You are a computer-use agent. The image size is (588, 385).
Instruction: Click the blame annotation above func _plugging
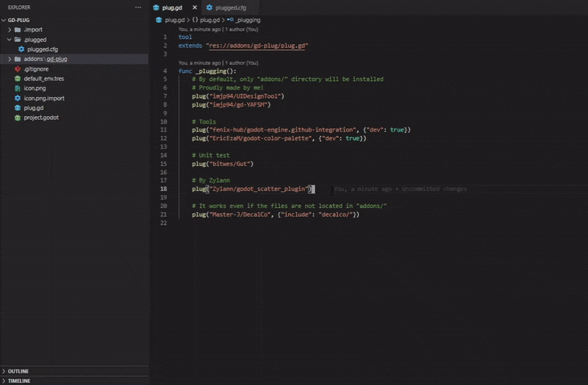pyautogui.click(x=218, y=63)
